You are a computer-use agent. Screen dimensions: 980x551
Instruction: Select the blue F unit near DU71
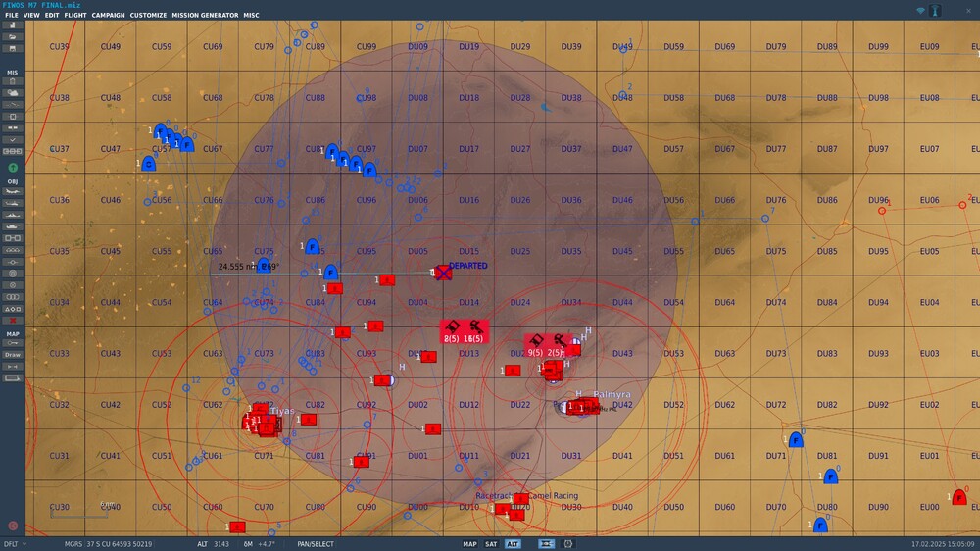796,439
